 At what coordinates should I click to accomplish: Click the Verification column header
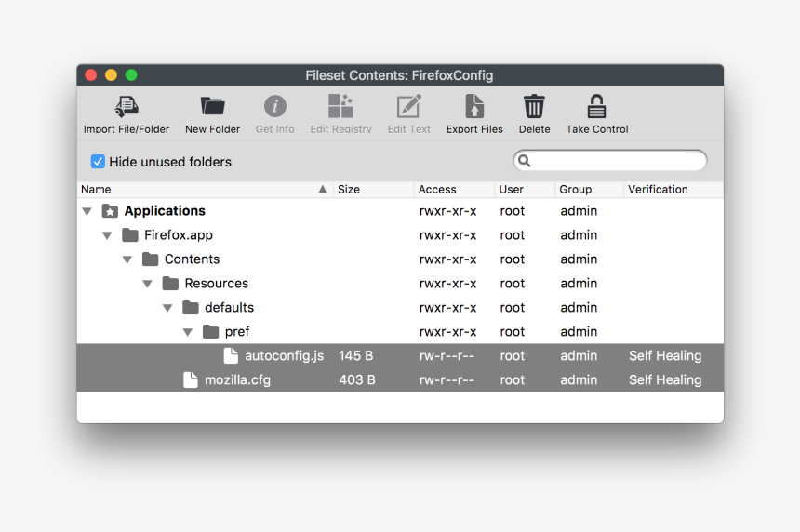(670, 190)
